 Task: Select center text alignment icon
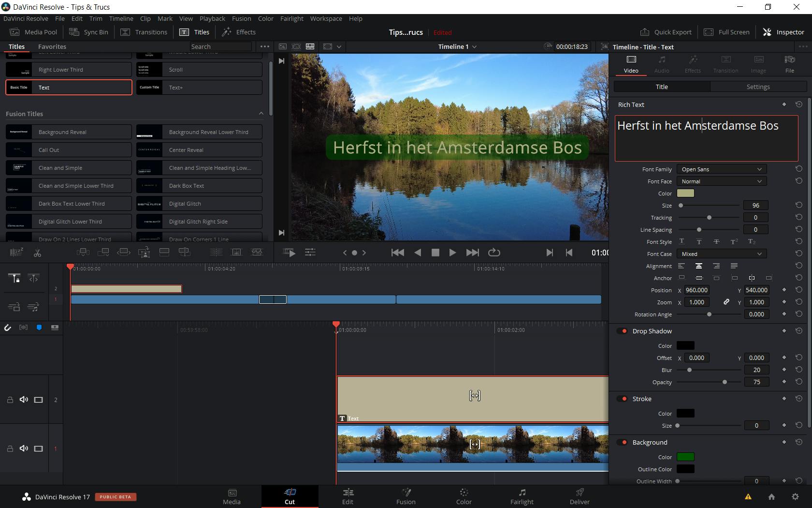click(x=699, y=266)
